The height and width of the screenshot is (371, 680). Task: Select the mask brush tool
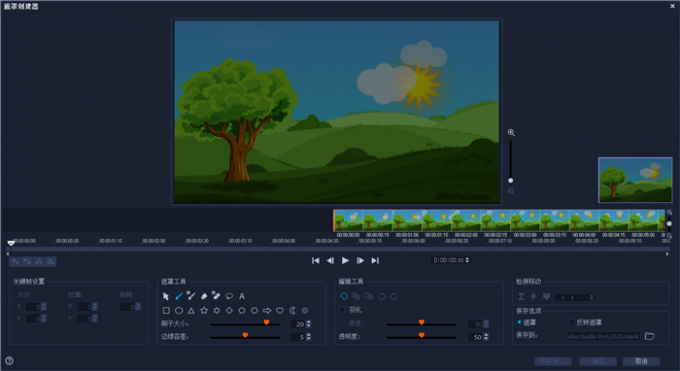tap(179, 296)
